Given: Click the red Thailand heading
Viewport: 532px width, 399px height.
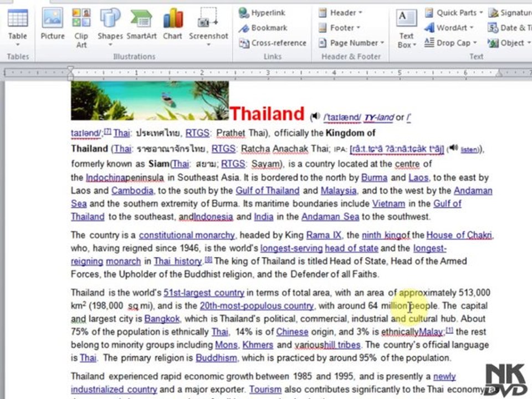Looking at the screenshot, I should [x=267, y=113].
